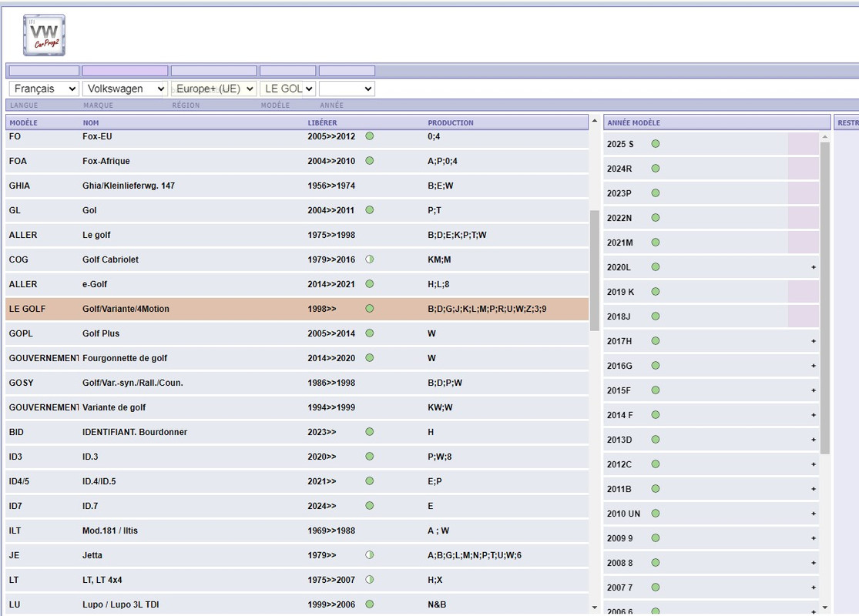The height and width of the screenshot is (616, 859).
Task: Click the green dot in the Gol row
Action: [370, 210]
